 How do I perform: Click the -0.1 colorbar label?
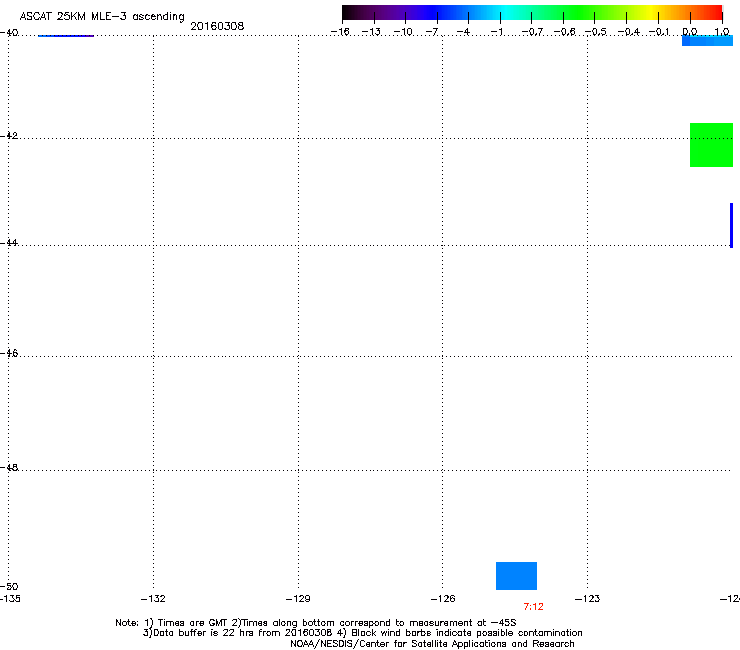point(660,32)
